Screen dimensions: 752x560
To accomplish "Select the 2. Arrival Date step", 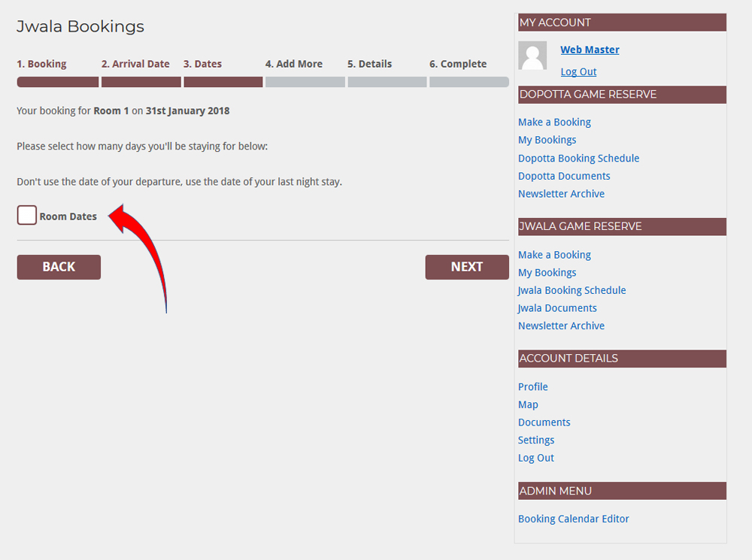I will click(135, 64).
